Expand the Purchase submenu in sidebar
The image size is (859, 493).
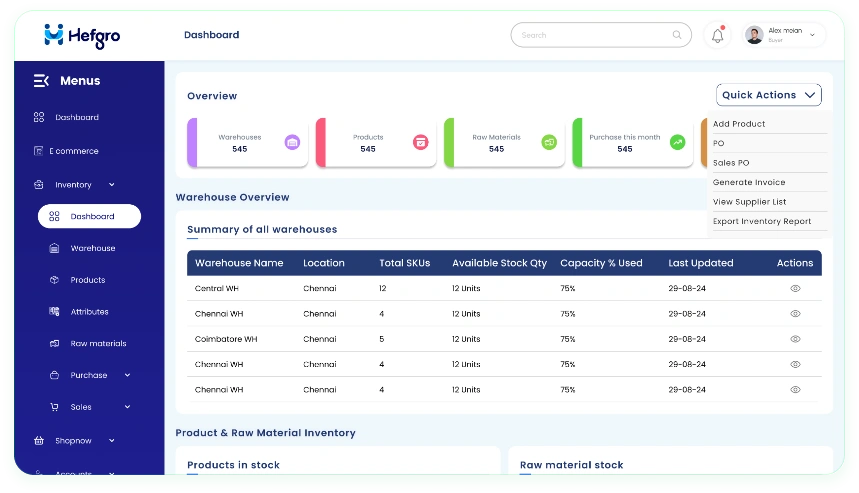127,375
